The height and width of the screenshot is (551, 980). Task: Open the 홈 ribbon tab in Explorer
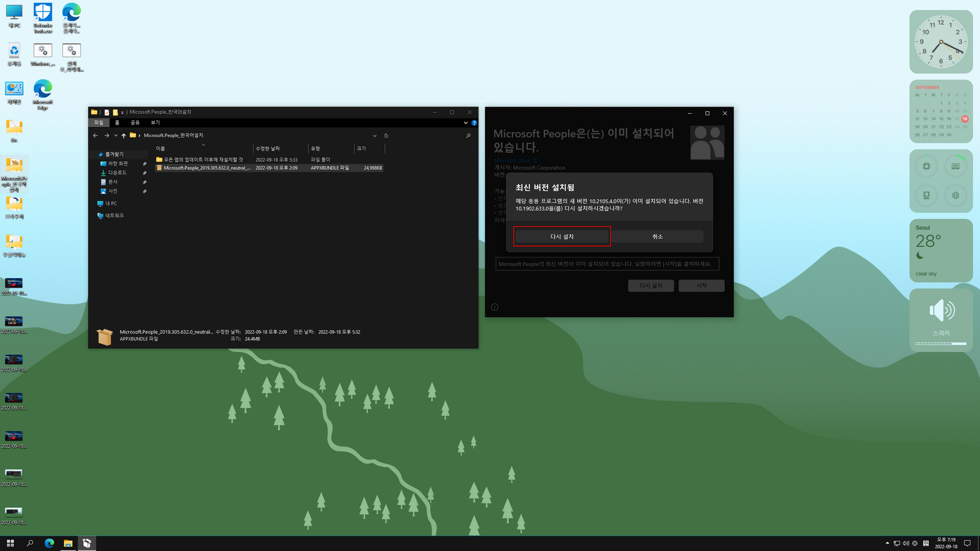[117, 122]
